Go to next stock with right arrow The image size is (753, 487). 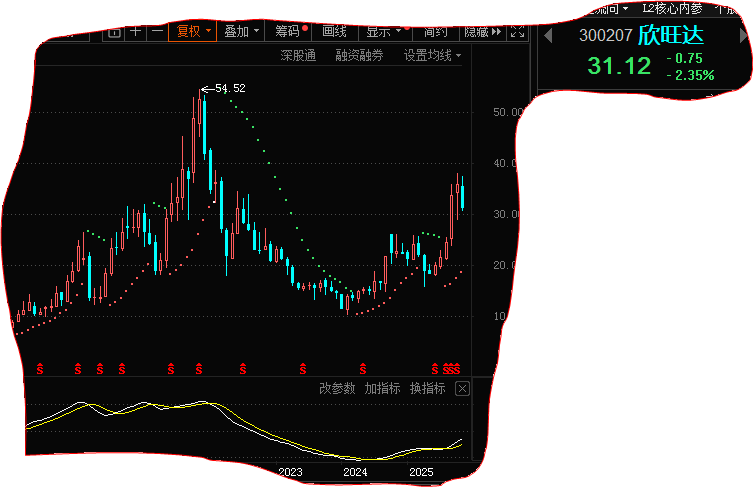pos(744,36)
